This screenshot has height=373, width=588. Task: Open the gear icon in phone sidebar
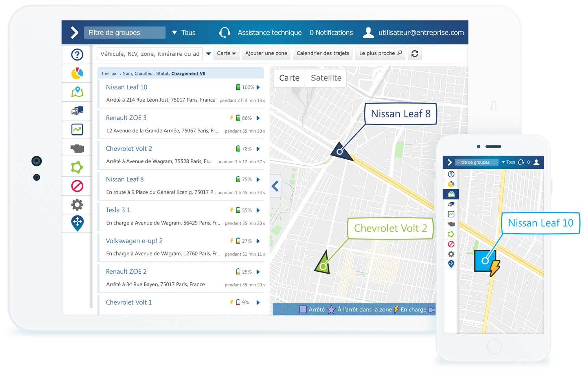451,254
